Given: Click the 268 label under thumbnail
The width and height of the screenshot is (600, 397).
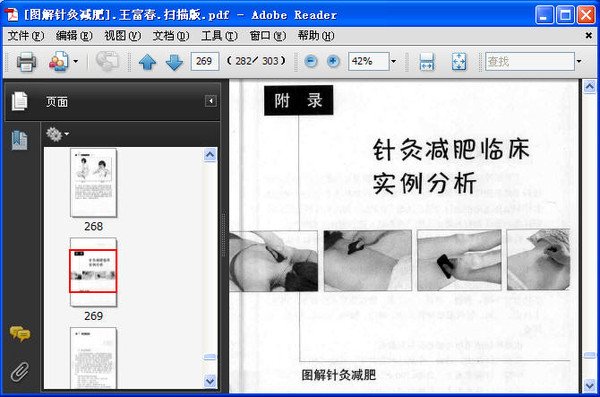Looking at the screenshot, I should [93, 226].
